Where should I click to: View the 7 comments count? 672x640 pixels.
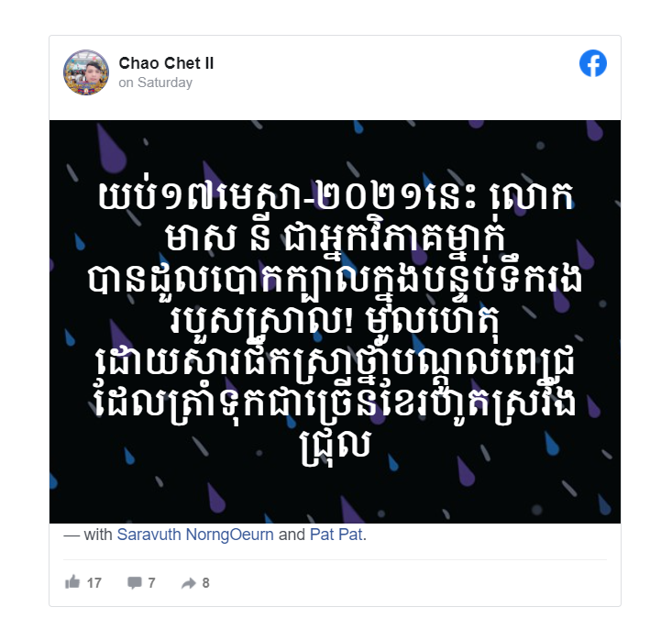tap(151, 583)
